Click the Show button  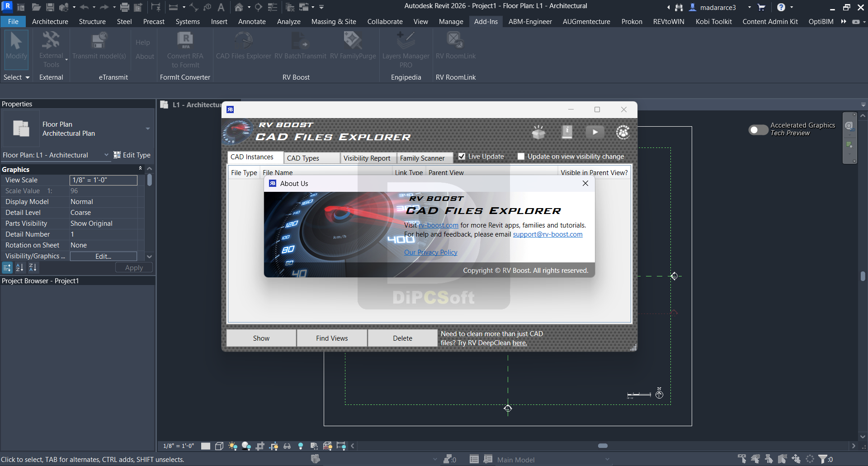(261, 338)
